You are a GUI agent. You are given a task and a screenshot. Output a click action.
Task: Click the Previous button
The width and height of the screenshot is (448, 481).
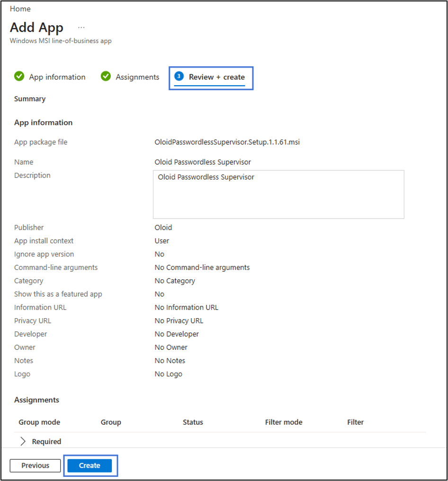point(36,465)
